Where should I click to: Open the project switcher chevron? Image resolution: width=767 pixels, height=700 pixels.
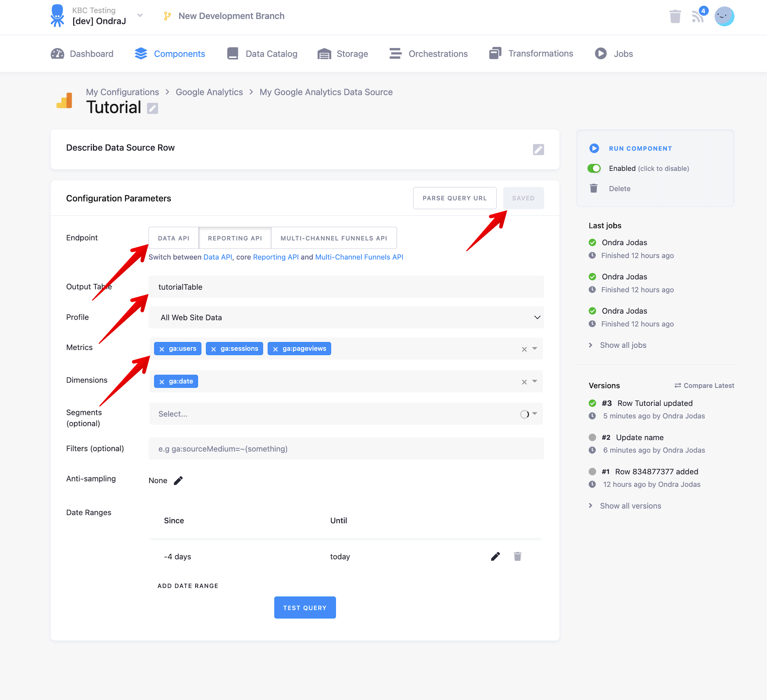140,15
